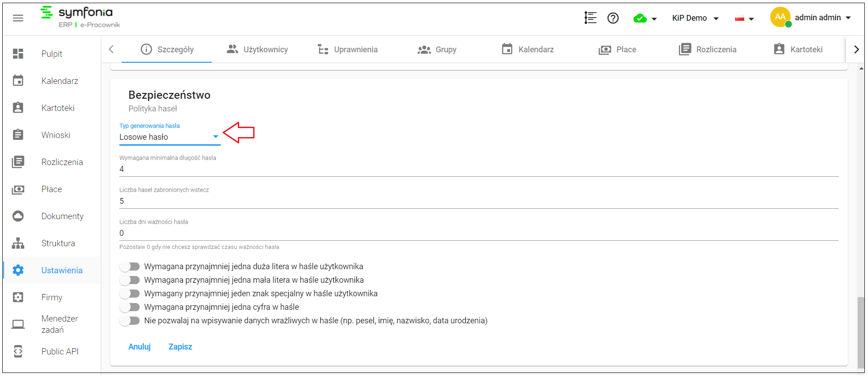868x377 pixels.
Task: Open the hamburger navigation menu
Action: coord(18,18)
